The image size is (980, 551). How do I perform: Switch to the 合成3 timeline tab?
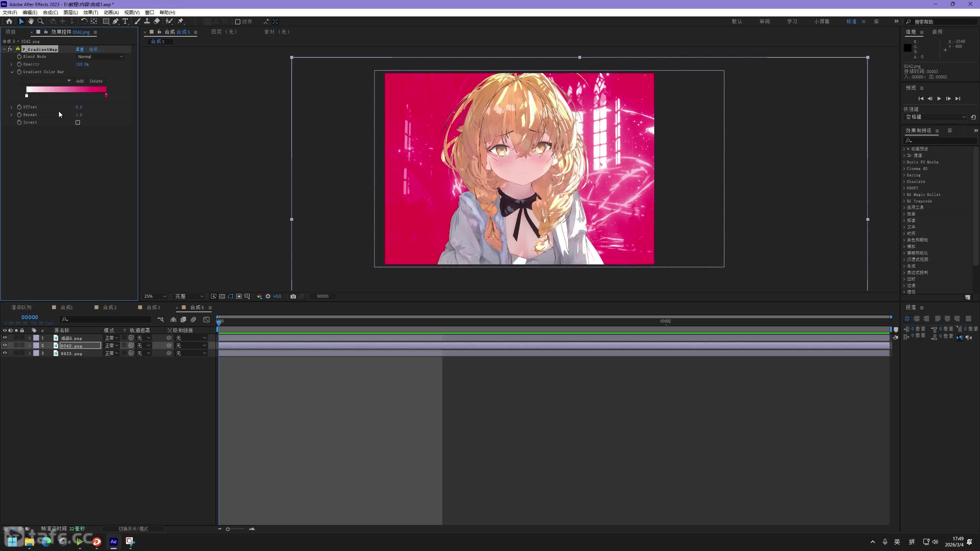point(153,307)
